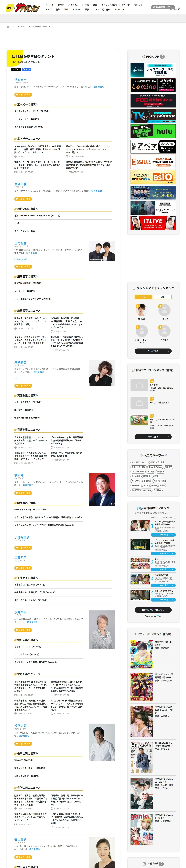
Task: Expand talent ranking with もっと見る
Action: [x=153, y=351]
